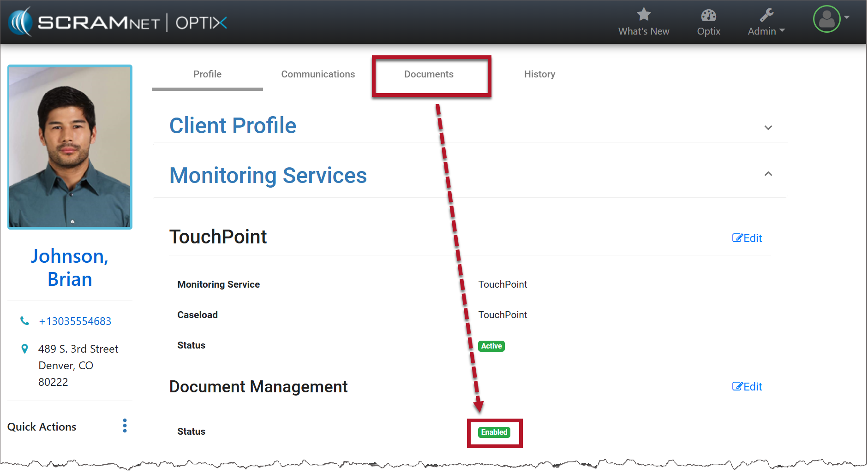The image size is (868, 473).
Task: Click Brian Johnson's profile photo
Action: click(70, 147)
